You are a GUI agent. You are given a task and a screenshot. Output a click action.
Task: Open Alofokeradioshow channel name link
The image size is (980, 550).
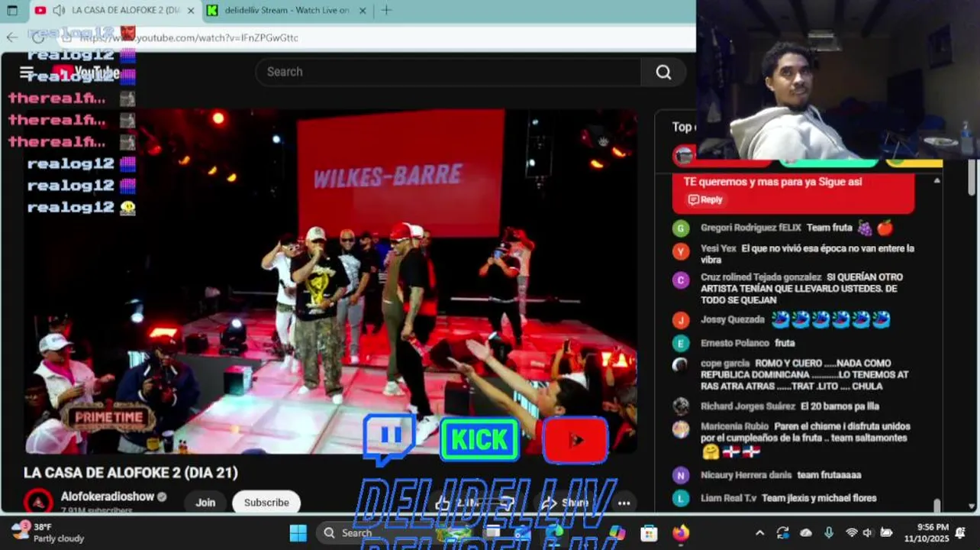(x=107, y=497)
